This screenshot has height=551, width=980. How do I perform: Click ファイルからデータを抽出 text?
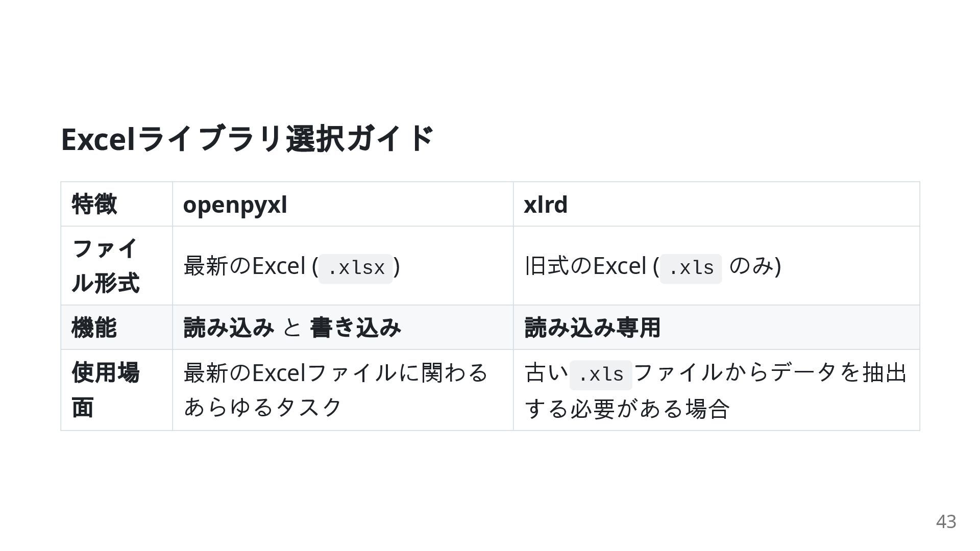pyautogui.click(x=770, y=372)
